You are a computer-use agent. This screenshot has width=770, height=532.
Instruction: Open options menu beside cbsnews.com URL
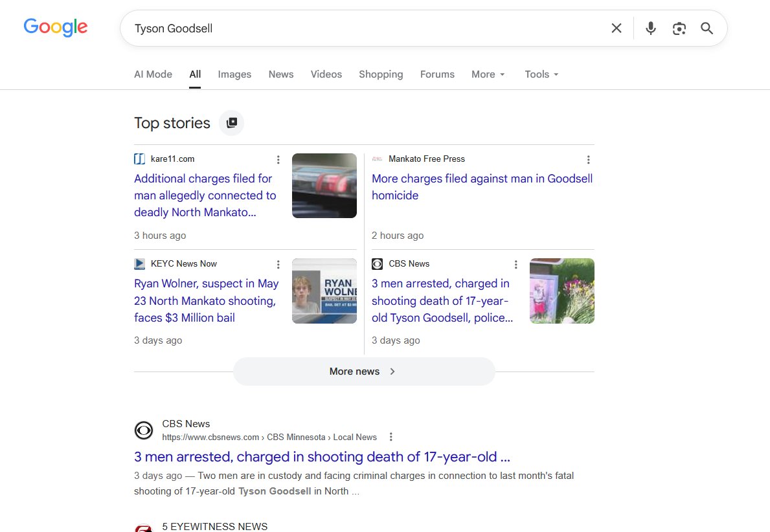(x=391, y=437)
